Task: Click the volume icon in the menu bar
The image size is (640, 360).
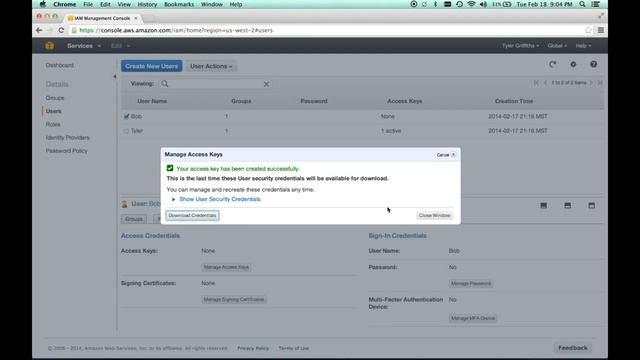Action: point(484,4)
